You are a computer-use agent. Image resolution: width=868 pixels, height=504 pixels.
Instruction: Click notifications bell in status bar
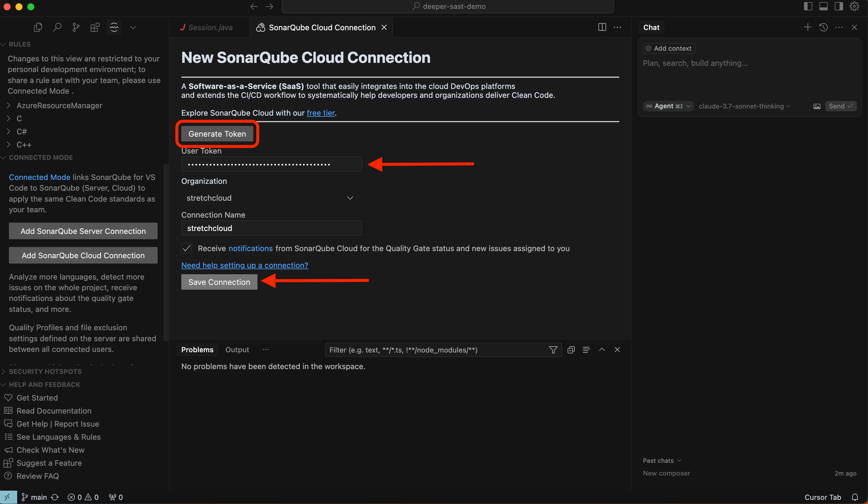(x=855, y=497)
